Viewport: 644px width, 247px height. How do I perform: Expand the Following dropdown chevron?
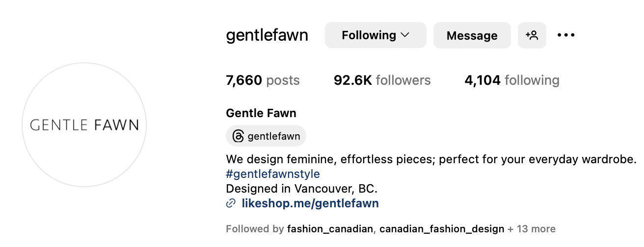point(405,35)
